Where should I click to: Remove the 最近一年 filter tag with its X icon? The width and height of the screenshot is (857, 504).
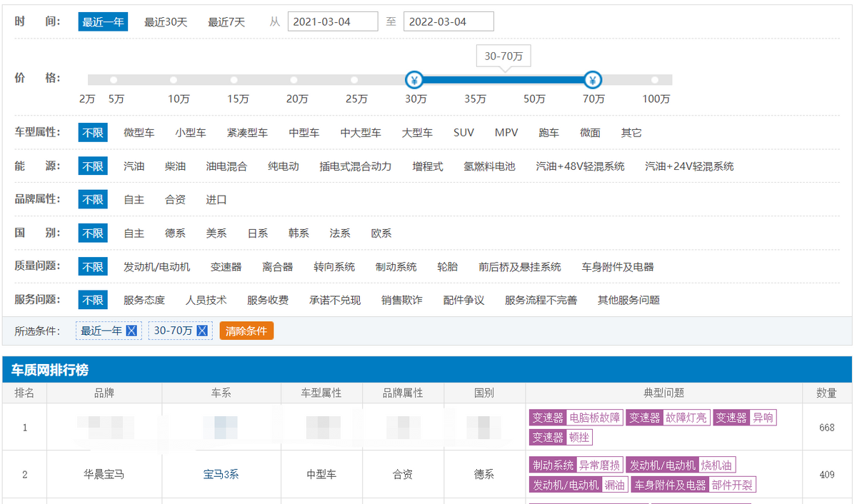pyautogui.click(x=131, y=331)
